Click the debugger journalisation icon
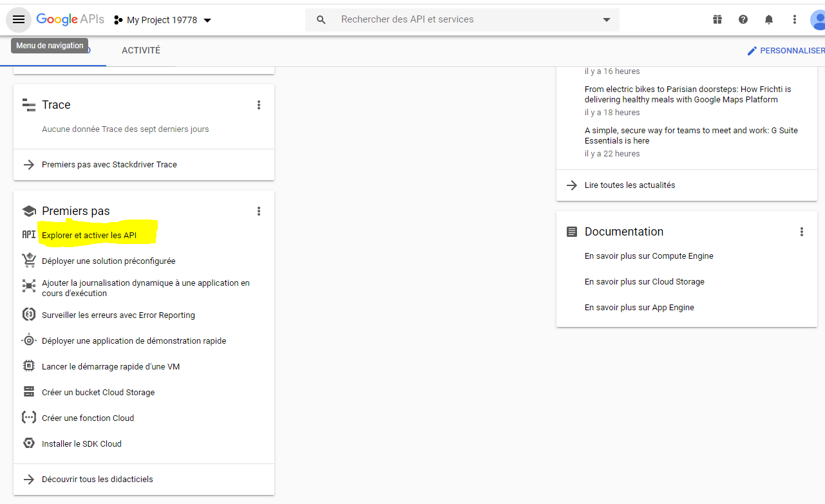825x504 pixels. point(28,286)
